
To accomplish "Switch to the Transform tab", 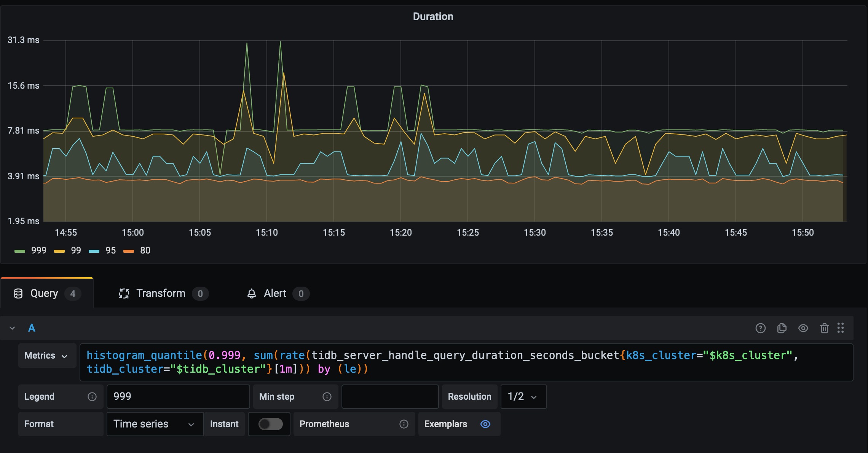I will 161,293.
